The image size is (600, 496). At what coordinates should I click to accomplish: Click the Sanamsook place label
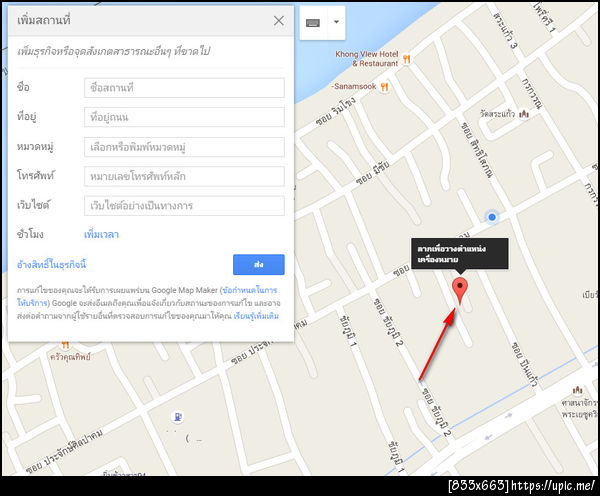(x=355, y=86)
